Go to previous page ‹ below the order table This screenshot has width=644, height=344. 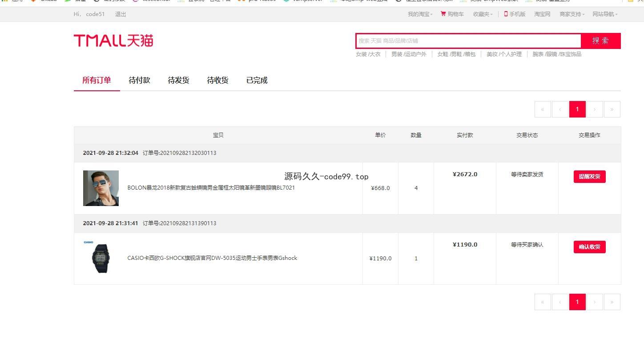point(560,302)
